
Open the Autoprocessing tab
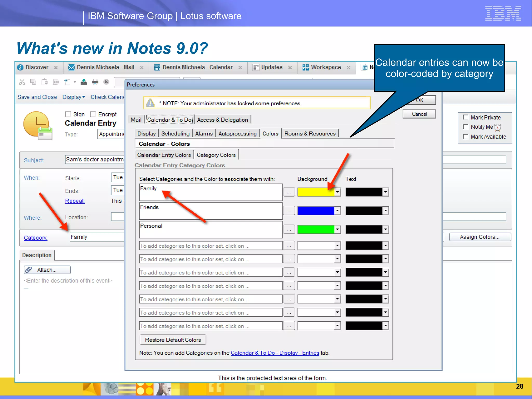[x=237, y=134]
